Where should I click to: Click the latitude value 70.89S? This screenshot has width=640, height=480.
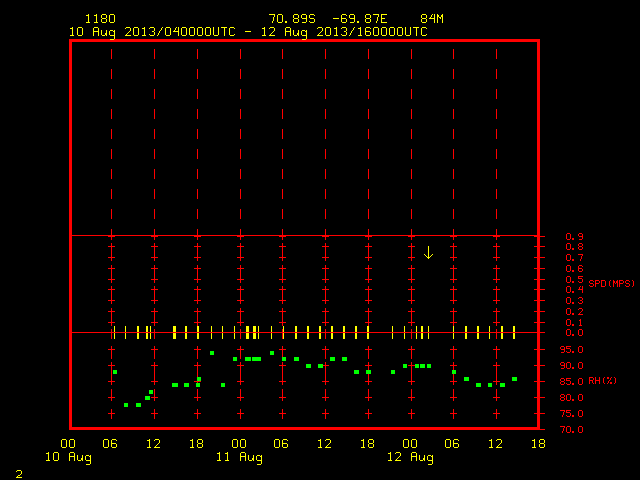292,19
